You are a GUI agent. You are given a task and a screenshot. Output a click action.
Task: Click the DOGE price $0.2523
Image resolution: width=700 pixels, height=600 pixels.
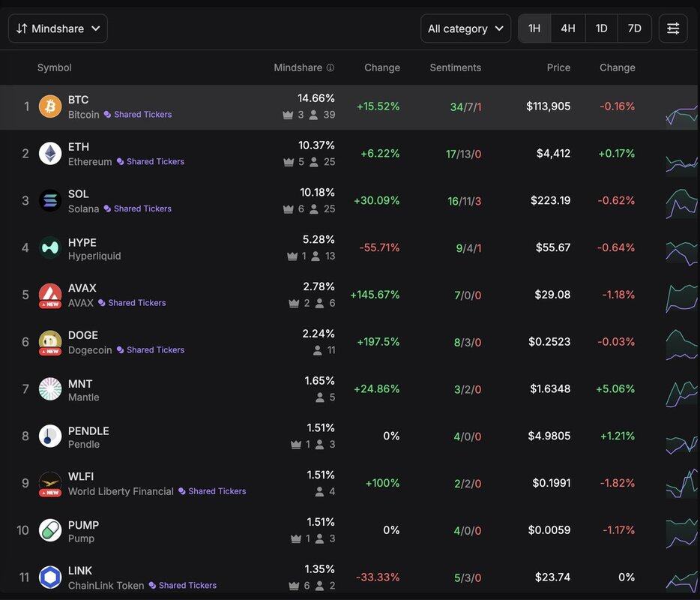[549, 342]
